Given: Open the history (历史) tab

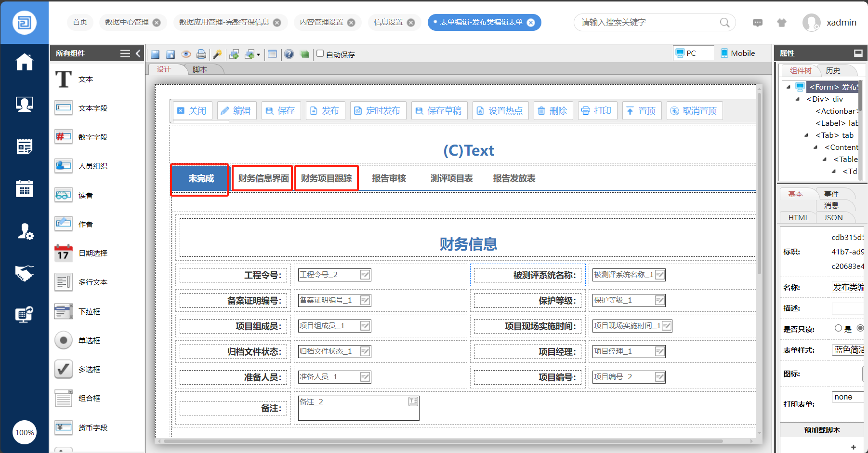Looking at the screenshot, I should (833, 70).
